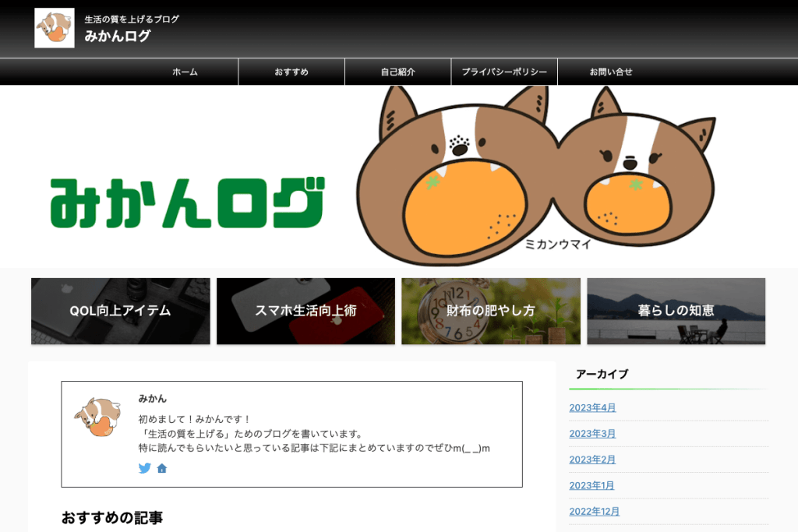Screen dimensions: 798x532
Task: Go to the おすすめ menu page
Action: 291,72
